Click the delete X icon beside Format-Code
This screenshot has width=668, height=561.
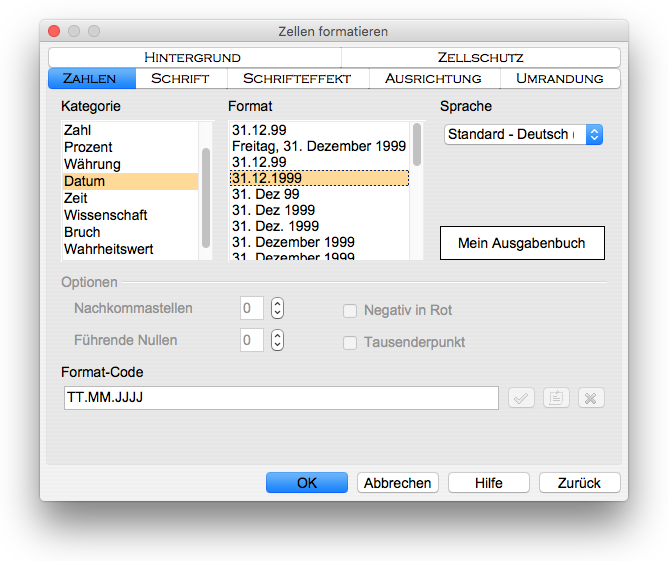click(x=591, y=398)
